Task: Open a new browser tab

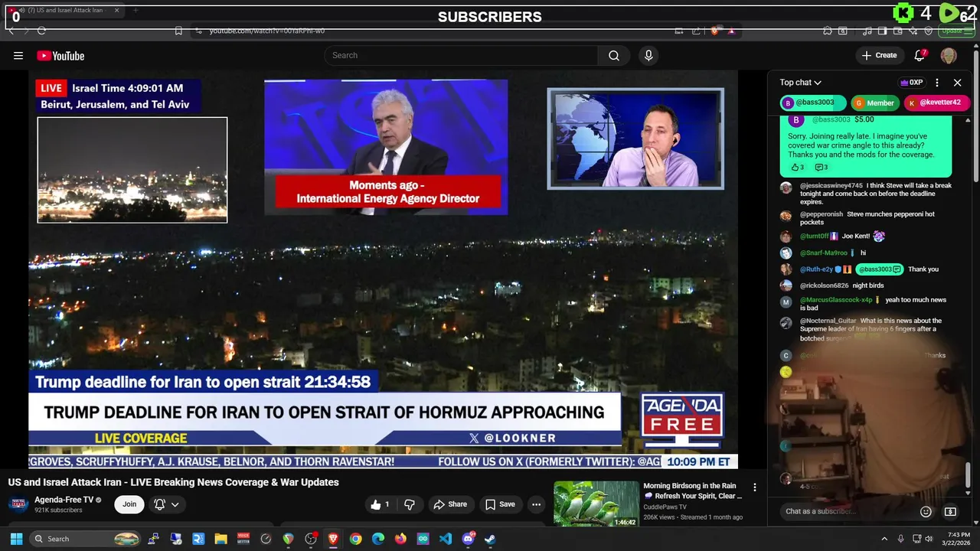Action: (136, 11)
